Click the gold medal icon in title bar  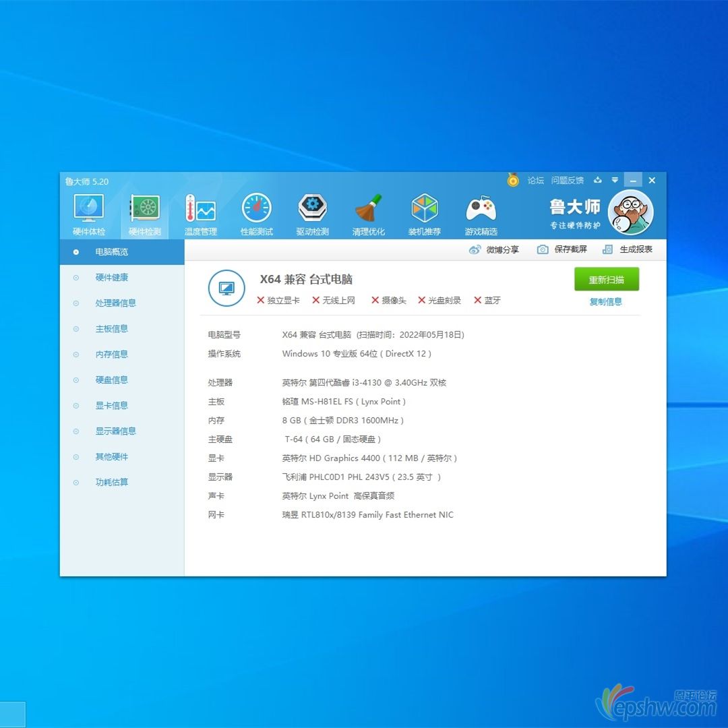click(513, 180)
